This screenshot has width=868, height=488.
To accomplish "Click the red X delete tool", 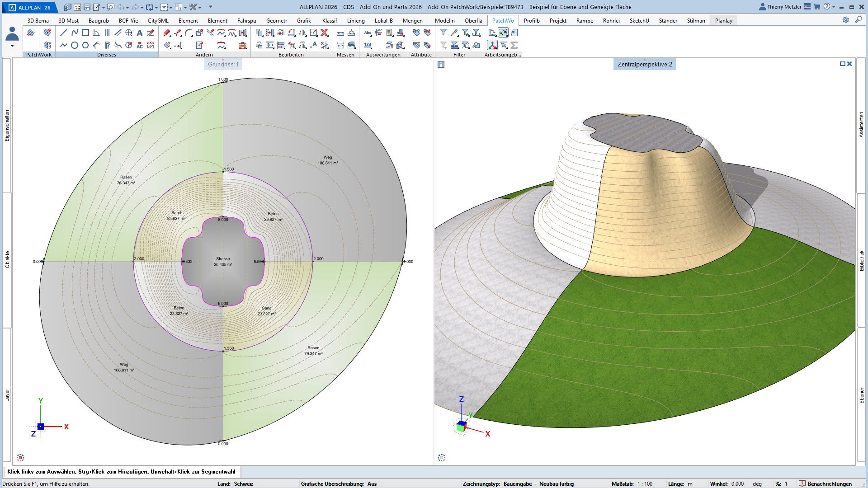I will coord(324,33).
